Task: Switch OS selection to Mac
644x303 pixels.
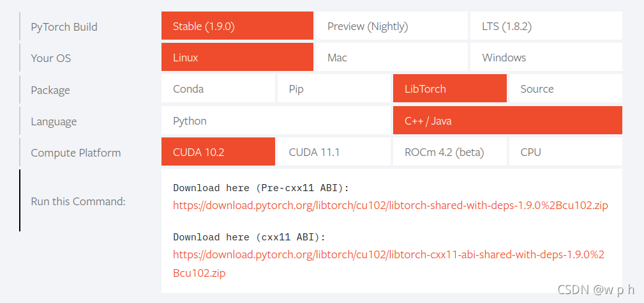Action: pos(391,57)
